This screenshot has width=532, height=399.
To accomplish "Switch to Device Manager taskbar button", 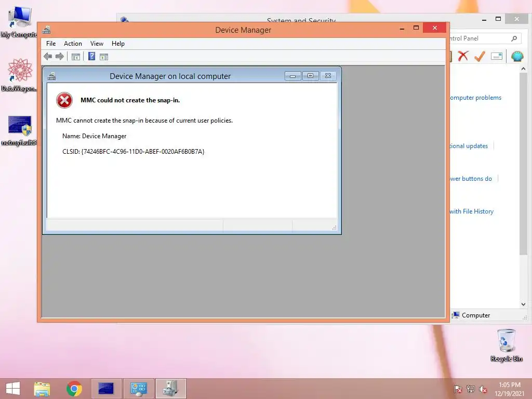I will click(x=170, y=389).
